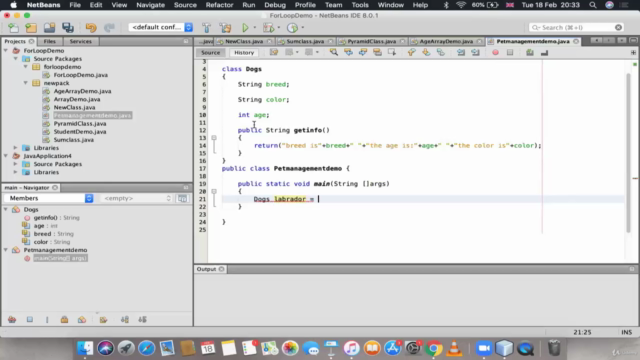This screenshot has height=360, width=640.
Task: Toggle Sort by Source in Navigator
Action: pyautogui.click(x=142, y=320)
